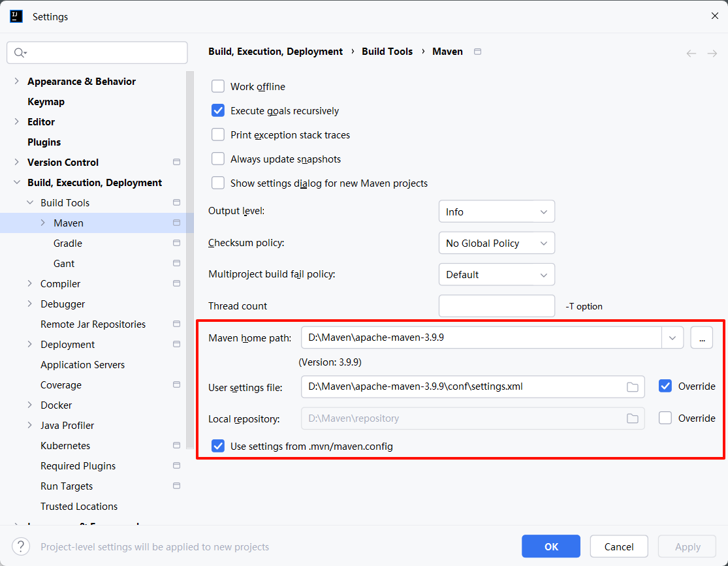Expand the Docker node
This screenshot has height=566, width=728.
(x=30, y=405)
